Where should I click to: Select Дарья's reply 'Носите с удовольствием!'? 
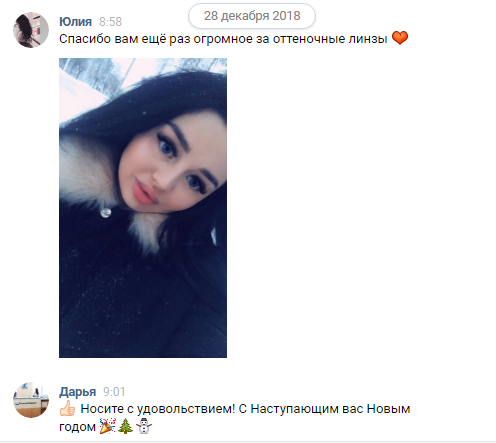[x=157, y=409]
